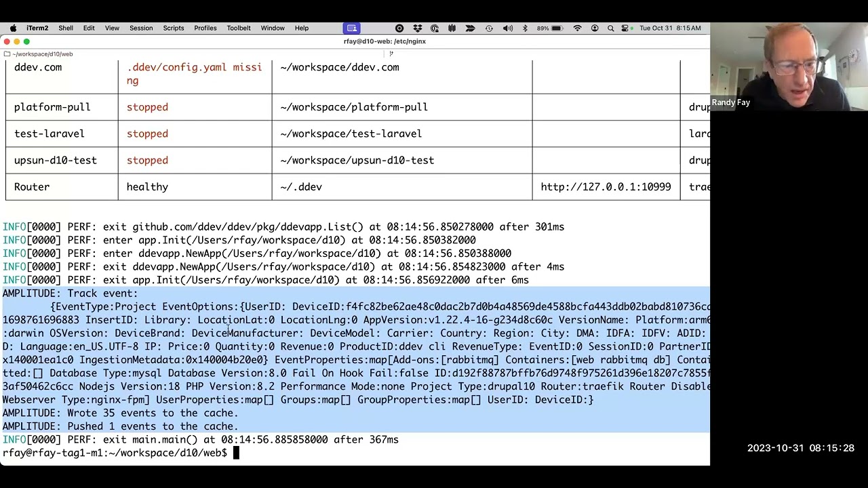
Task: Click the ~/workspace/test-laravel location
Action: point(351,134)
